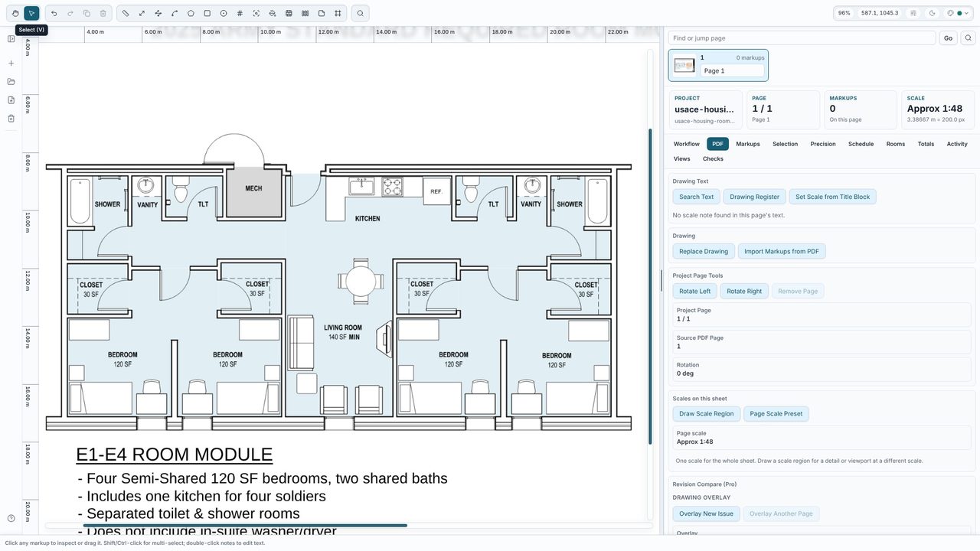Click the search icon beside Go
980x551 pixels.
pyautogui.click(x=969, y=38)
